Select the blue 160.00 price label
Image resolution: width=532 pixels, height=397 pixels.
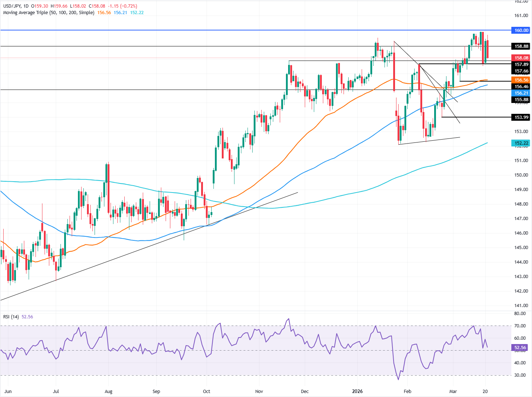pos(521,30)
